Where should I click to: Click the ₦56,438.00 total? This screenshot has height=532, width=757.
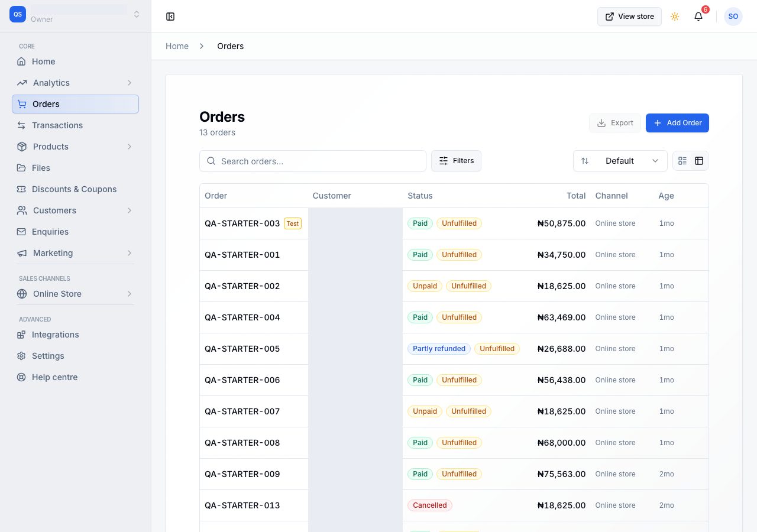(561, 380)
